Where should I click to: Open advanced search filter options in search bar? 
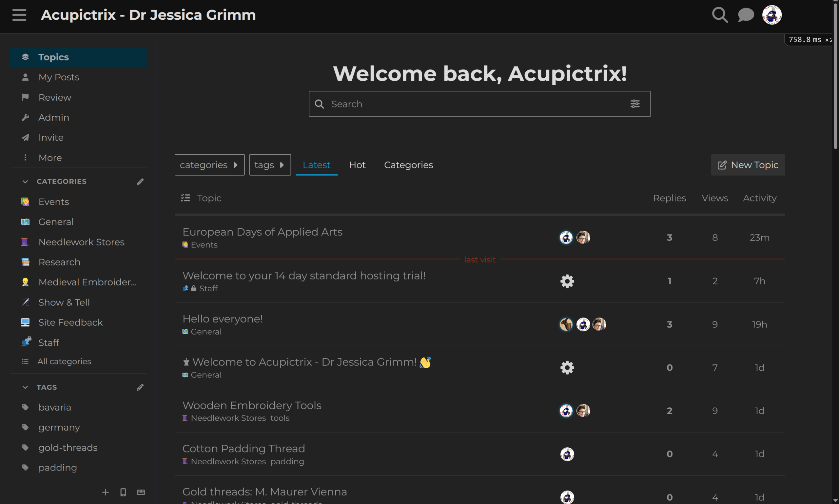coord(635,104)
